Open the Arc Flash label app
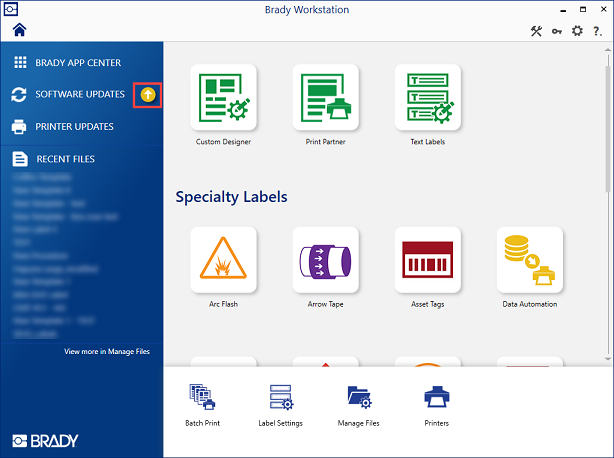 [223, 260]
